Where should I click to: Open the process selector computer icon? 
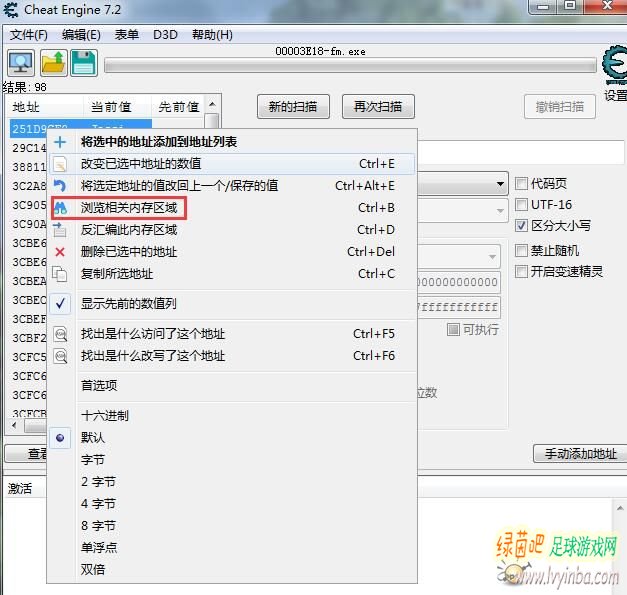(21, 63)
